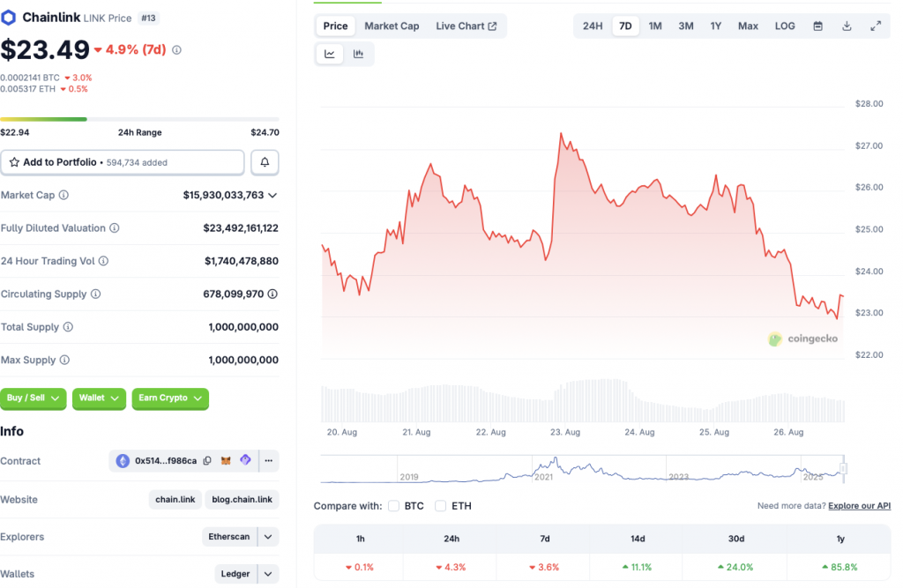This screenshot has width=903, height=588.
Task: Enable ETH comparison on the chart
Action: [x=440, y=506]
